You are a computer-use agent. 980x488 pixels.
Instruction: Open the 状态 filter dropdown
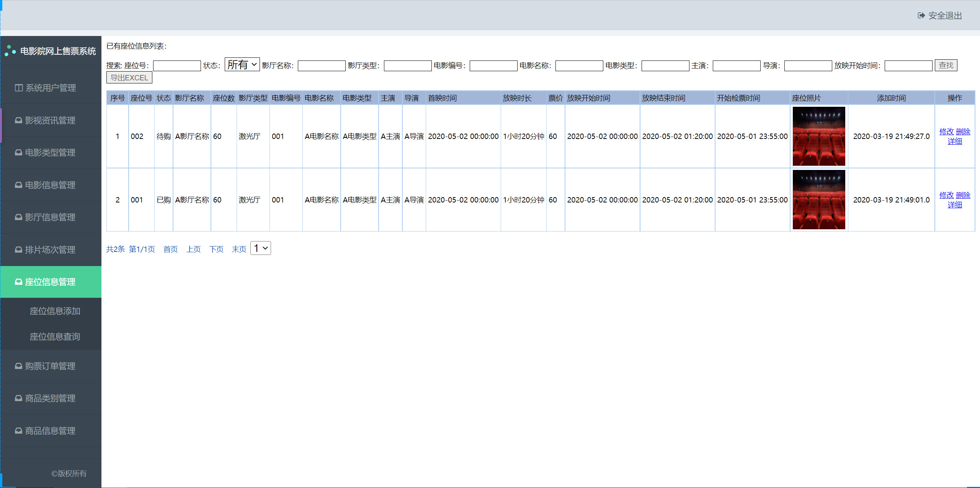tap(242, 65)
